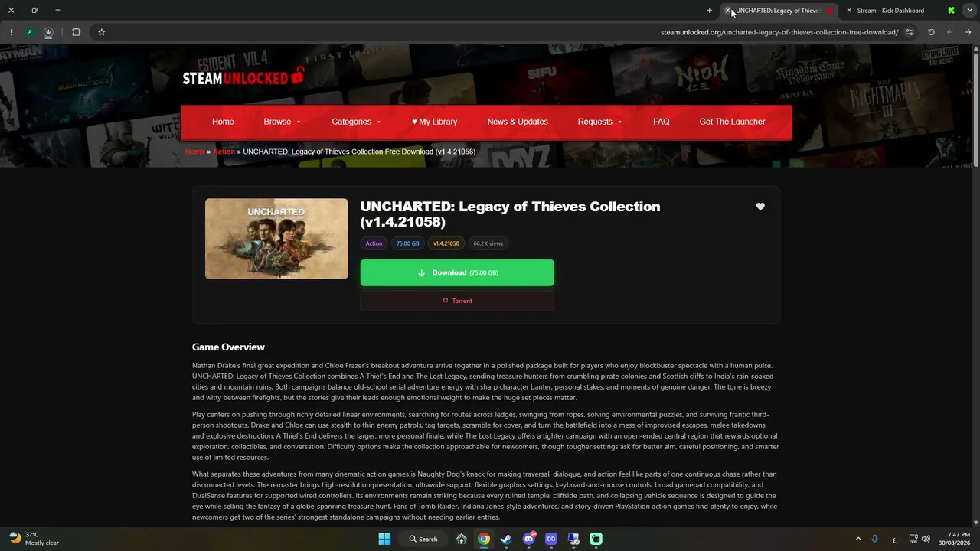
Task: Click the purple Action category tag
Action: click(x=374, y=243)
